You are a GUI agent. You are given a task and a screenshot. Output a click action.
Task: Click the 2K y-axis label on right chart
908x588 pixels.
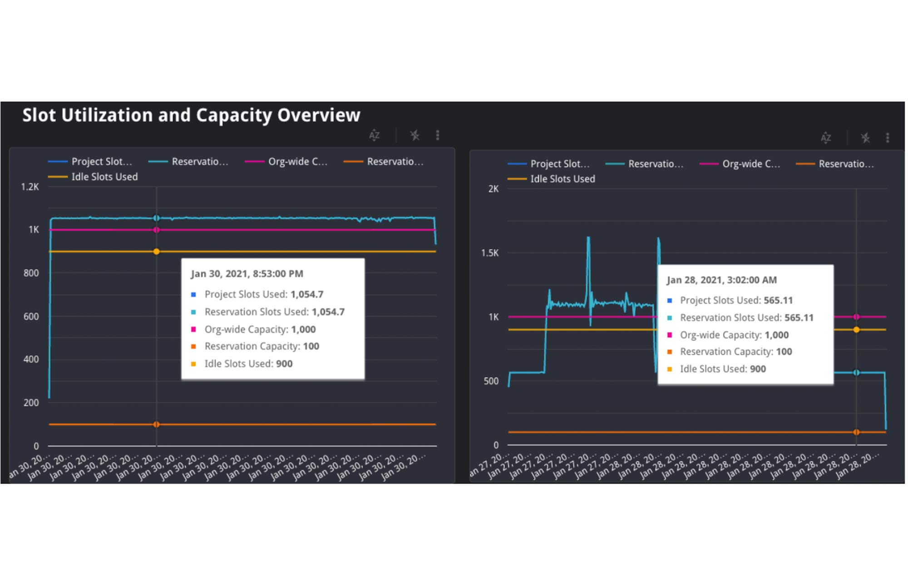(x=493, y=189)
